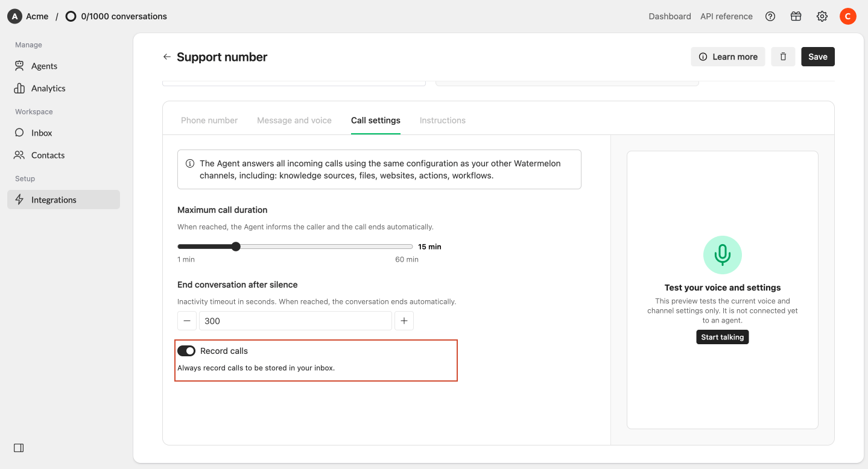Viewport: 868px width, 469px height.
Task: Click the Support number heading
Action: pos(222,57)
